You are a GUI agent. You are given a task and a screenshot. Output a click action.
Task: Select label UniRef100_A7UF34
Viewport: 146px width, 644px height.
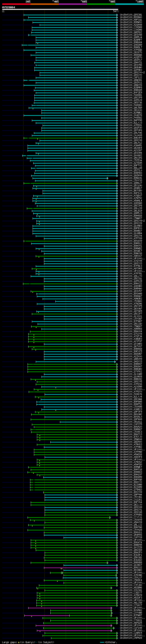(x=131, y=337)
